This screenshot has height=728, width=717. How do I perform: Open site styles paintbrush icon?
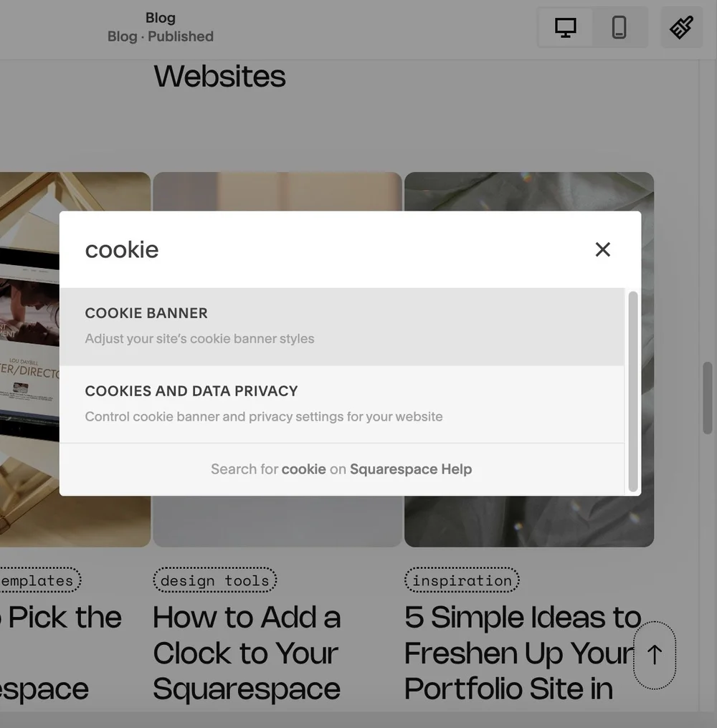[682, 27]
